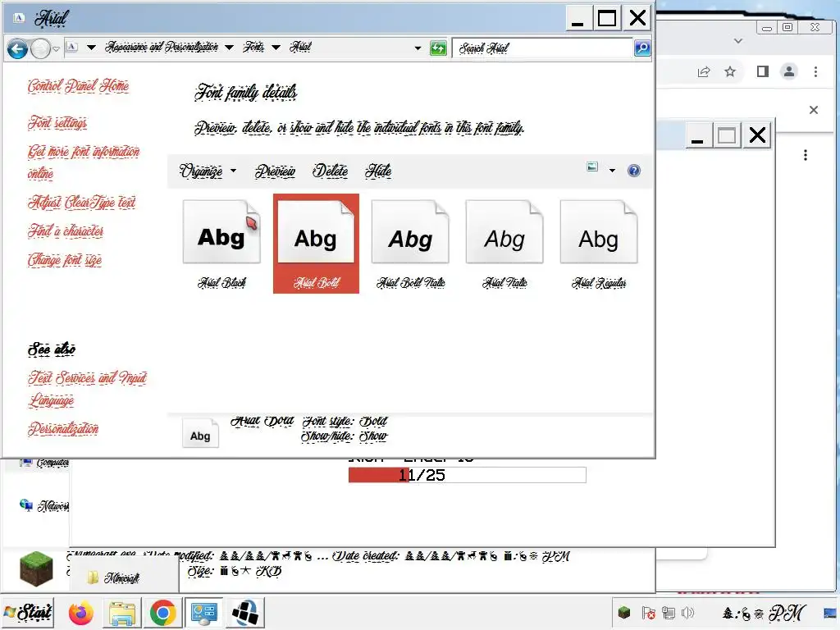This screenshot has width=840, height=630.
Task: Click network tray icon
Action: (669, 612)
